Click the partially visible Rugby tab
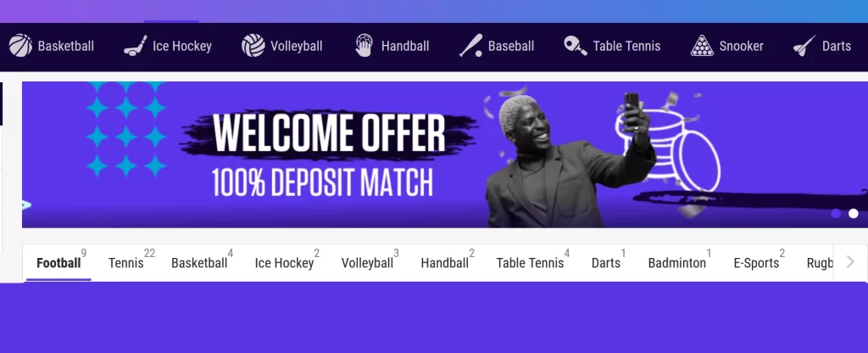 coord(820,262)
